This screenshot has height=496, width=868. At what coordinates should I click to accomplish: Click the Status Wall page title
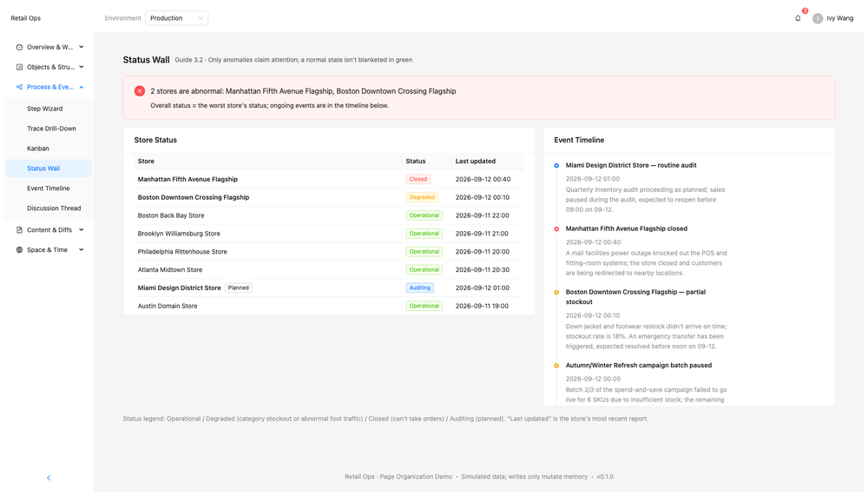pos(146,60)
